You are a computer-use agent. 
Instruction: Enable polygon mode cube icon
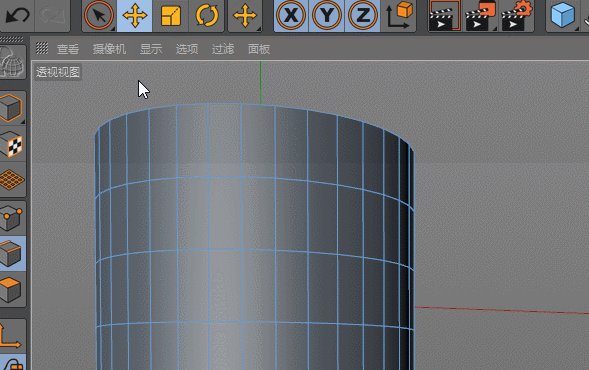click(x=12, y=290)
